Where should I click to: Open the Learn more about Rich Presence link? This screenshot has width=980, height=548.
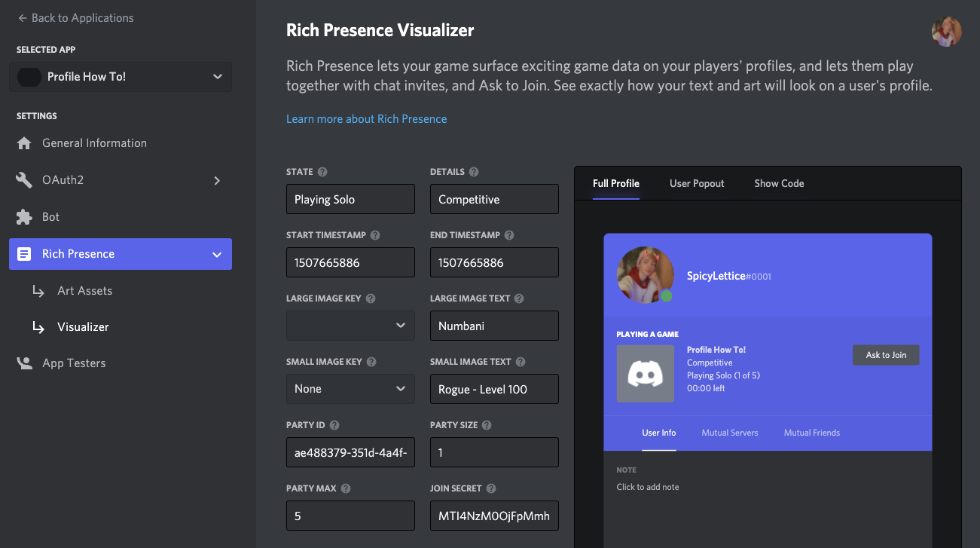click(x=366, y=118)
